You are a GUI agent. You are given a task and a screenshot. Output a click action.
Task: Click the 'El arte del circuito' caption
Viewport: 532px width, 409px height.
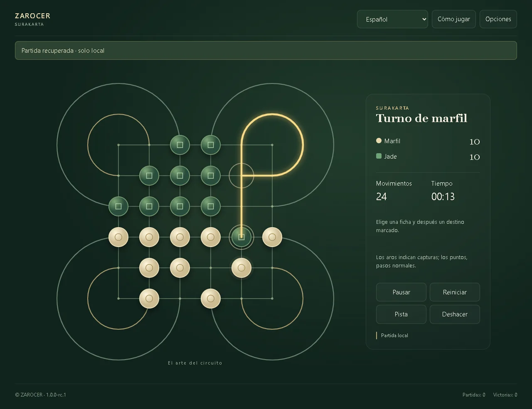[195, 363]
